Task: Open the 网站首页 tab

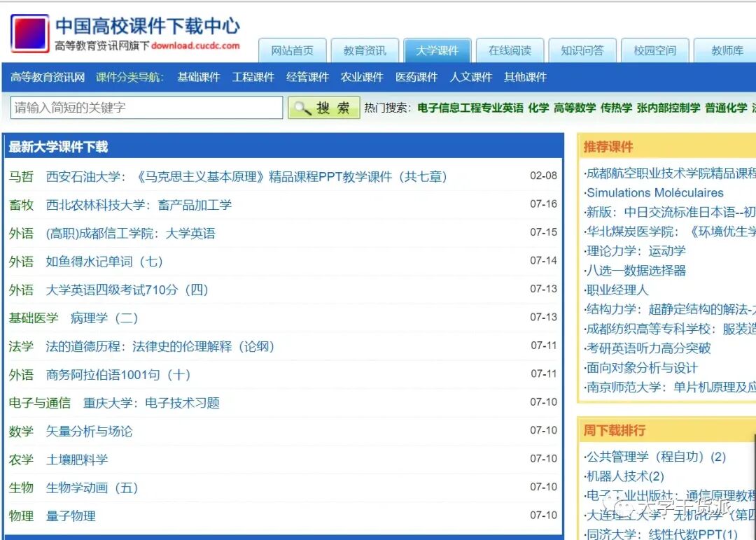Action: point(294,50)
